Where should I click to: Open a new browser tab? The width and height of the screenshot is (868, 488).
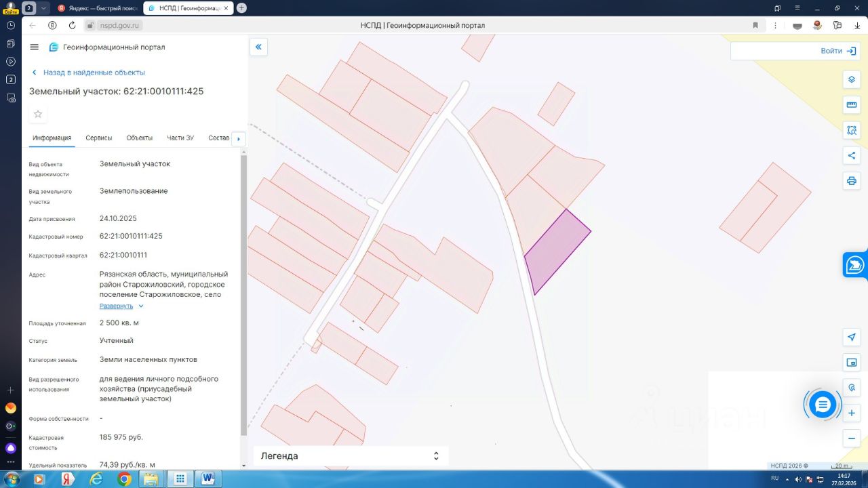[x=241, y=8]
